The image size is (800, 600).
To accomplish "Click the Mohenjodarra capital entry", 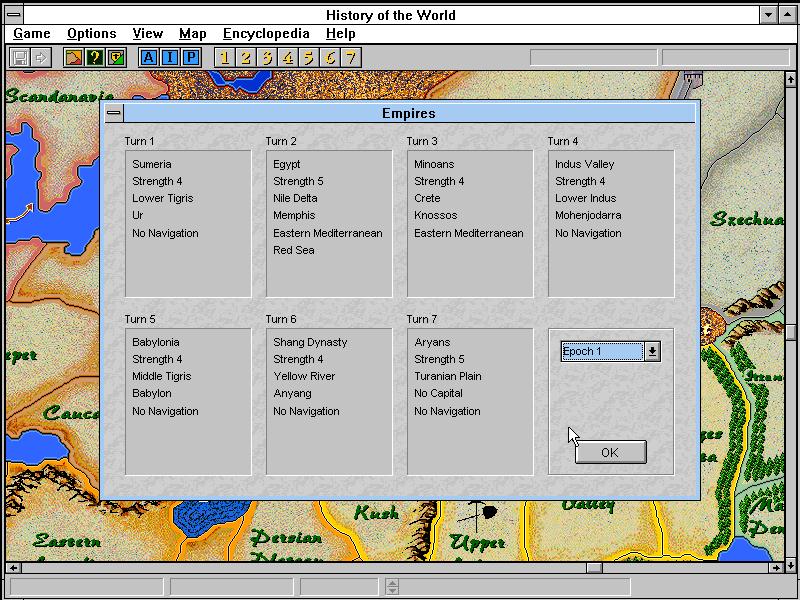I will point(588,215).
